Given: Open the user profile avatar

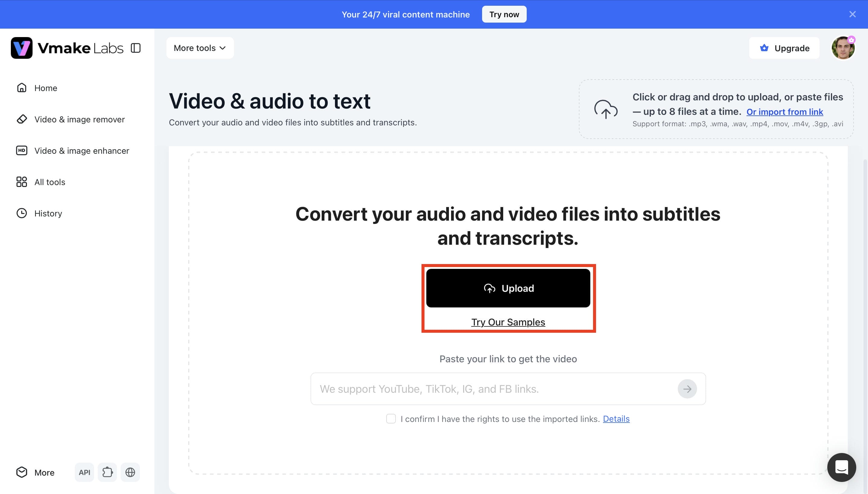Looking at the screenshot, I should 843,48.
